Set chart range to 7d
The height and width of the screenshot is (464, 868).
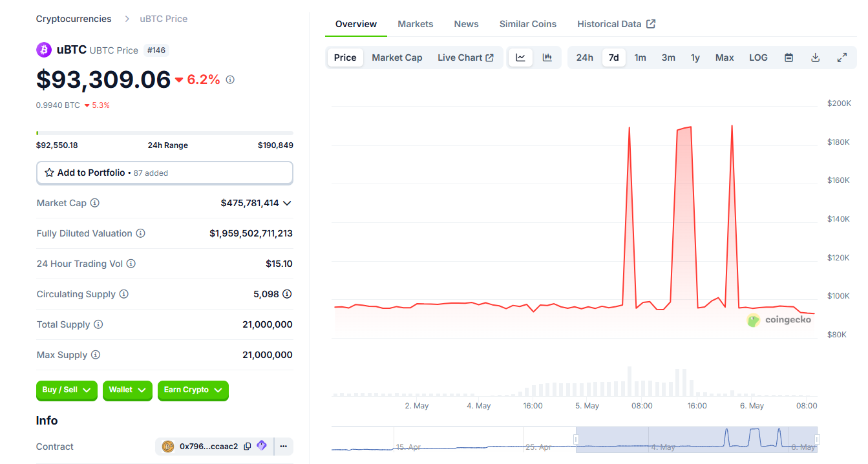tap(614, 58)
